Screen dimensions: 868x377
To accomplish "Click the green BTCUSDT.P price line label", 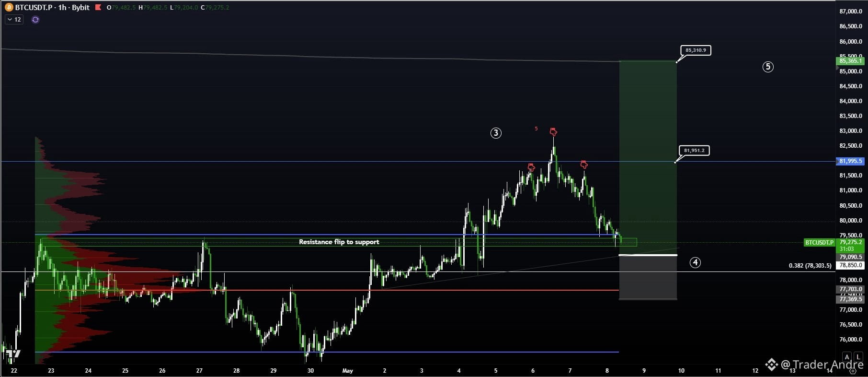I will pos(819,243).
